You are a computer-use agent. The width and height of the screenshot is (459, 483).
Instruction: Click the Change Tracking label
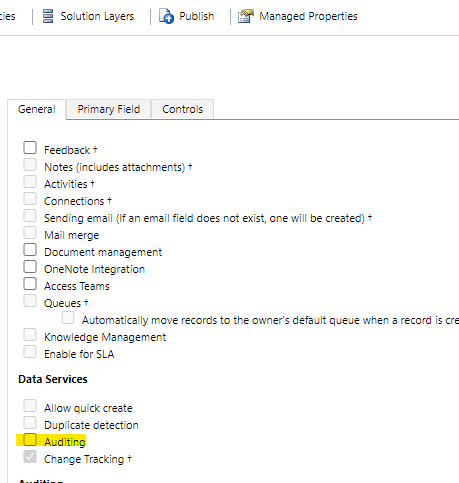point(84,459)
